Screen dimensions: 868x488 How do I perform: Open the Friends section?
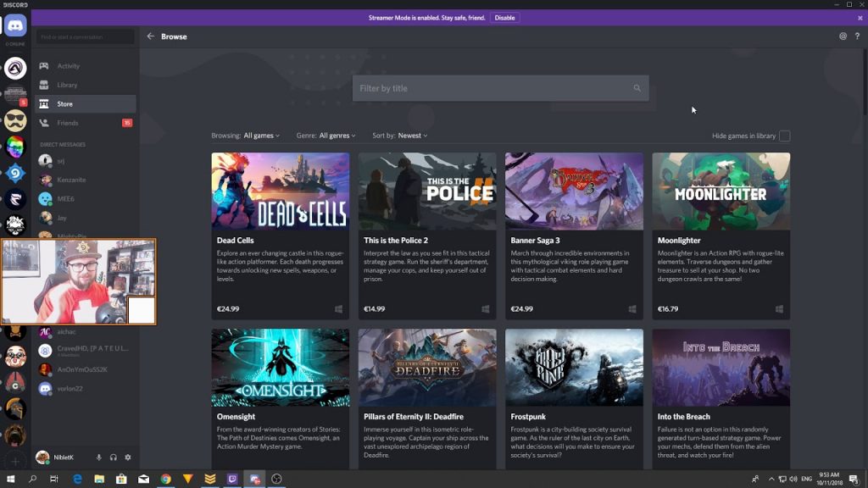point(68,123)
